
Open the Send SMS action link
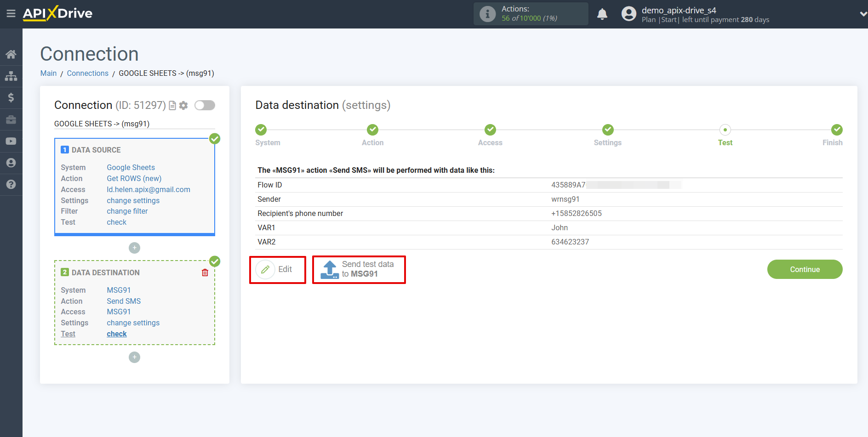(124, 301)
